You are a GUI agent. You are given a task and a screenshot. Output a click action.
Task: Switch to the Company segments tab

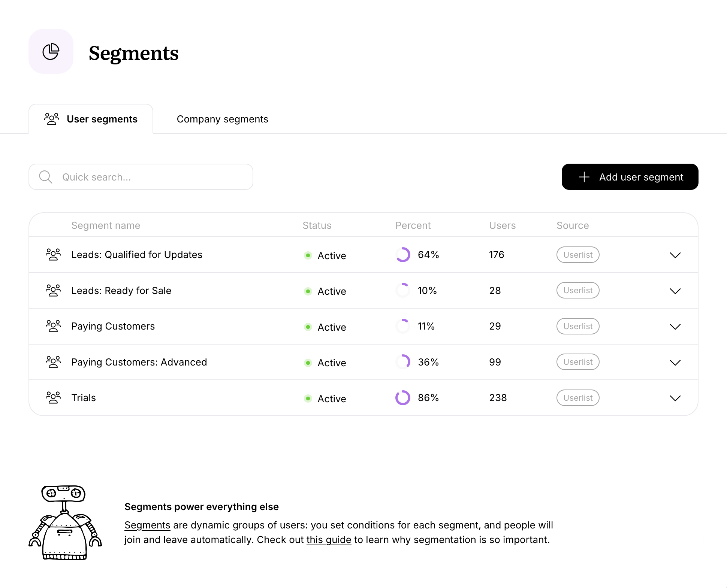(x=222, y=119)
